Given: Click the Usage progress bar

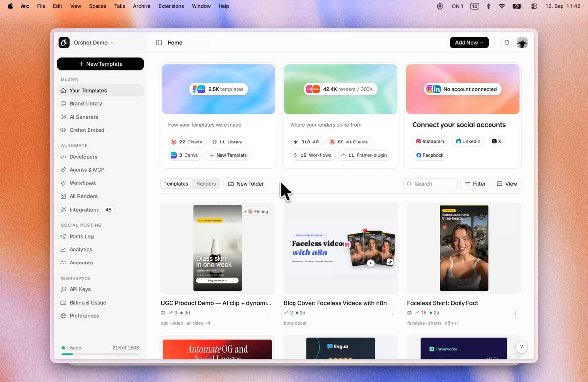Looking at the screenshot, I should coord(100,354).
